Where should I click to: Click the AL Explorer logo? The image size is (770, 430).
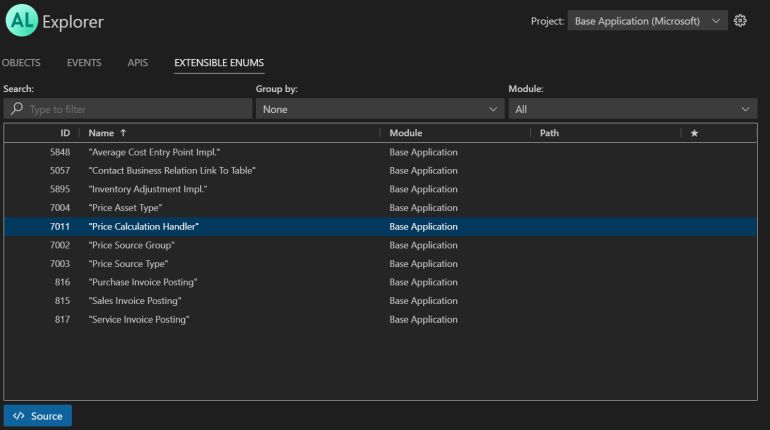click(x=22, y=20)
